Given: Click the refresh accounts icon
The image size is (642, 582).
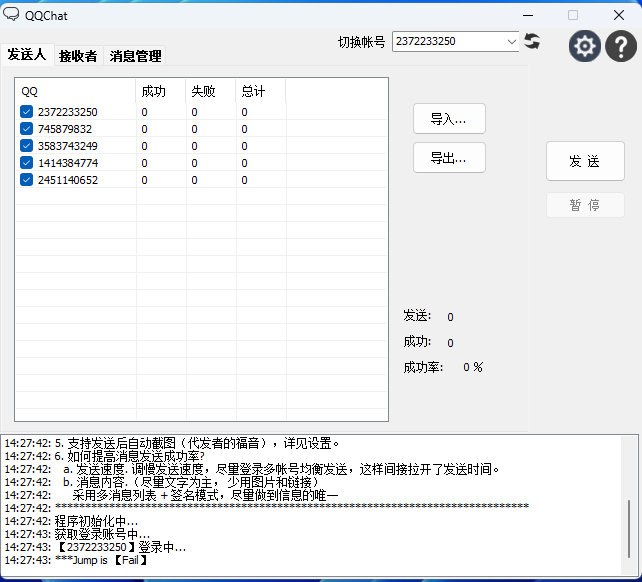Looking at the screenshot, I should pyautogui.click(x=532, y=41).
